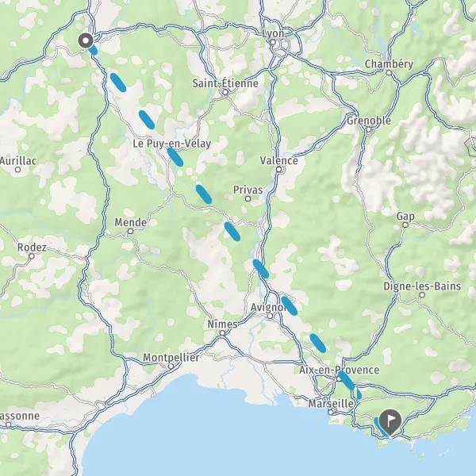Select the Marseille city dot
This screenshot has width=476, height=476.
[331, 413]
